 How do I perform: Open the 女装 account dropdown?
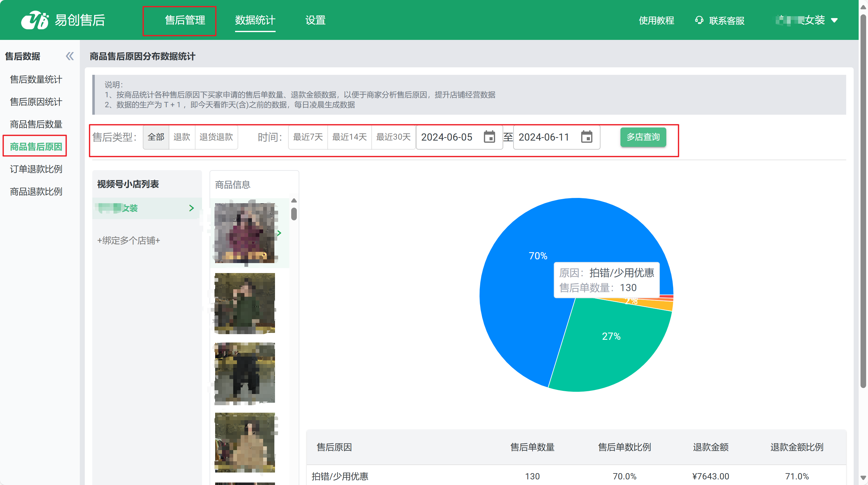click(834, 20)
